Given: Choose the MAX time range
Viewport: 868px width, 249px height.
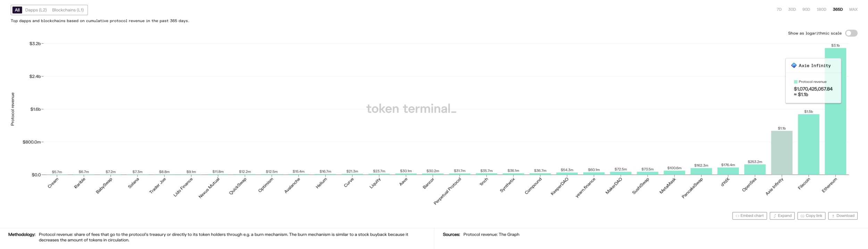Looking at the screenshot, I should click(853, 9).
